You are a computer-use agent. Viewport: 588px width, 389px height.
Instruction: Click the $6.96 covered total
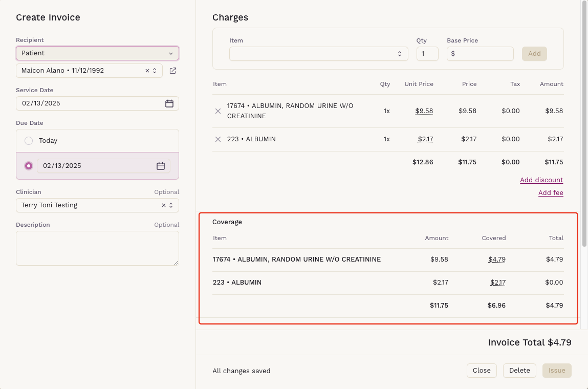[x=496, y=306]
